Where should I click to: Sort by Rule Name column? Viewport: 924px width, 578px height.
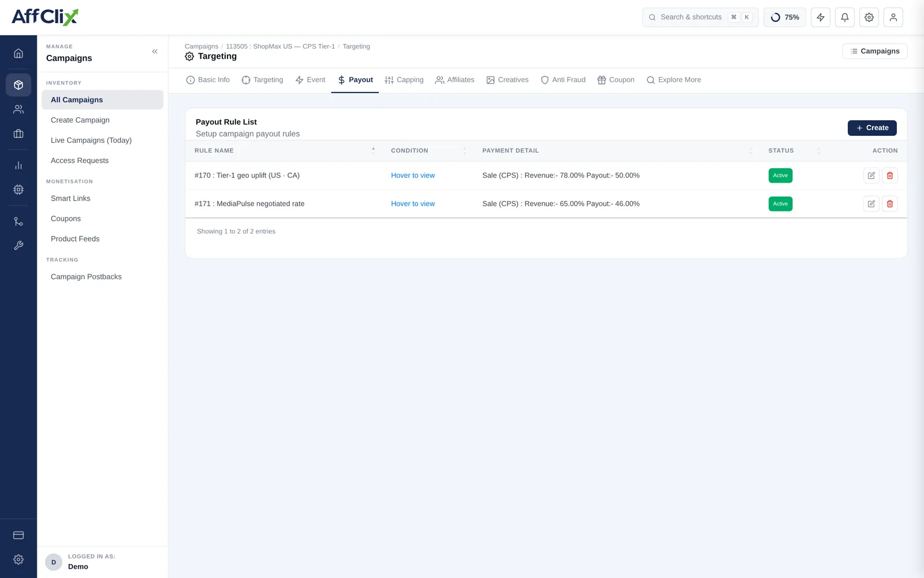click(285, 150)
